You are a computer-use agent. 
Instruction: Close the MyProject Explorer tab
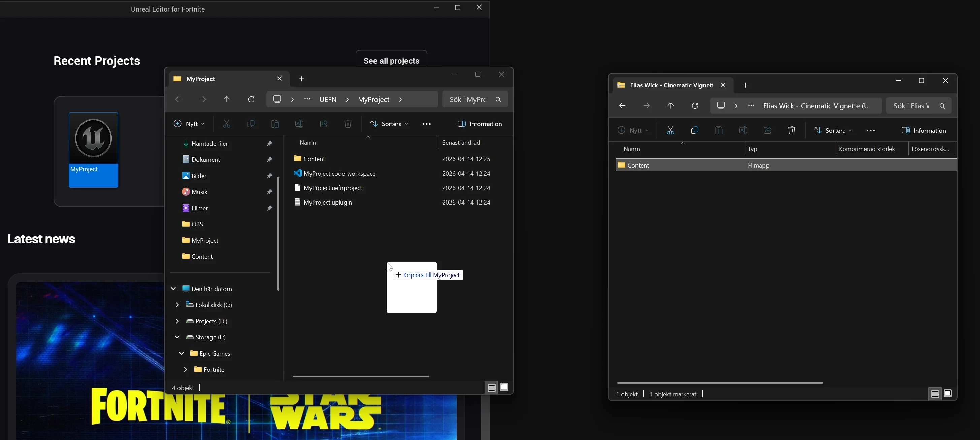(279, 79)
